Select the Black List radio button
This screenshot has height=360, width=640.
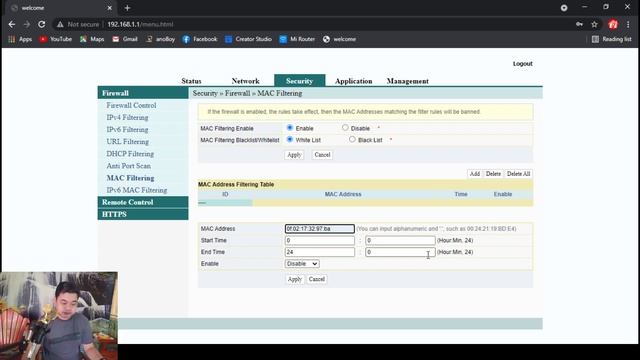click(x=352, y=139)
